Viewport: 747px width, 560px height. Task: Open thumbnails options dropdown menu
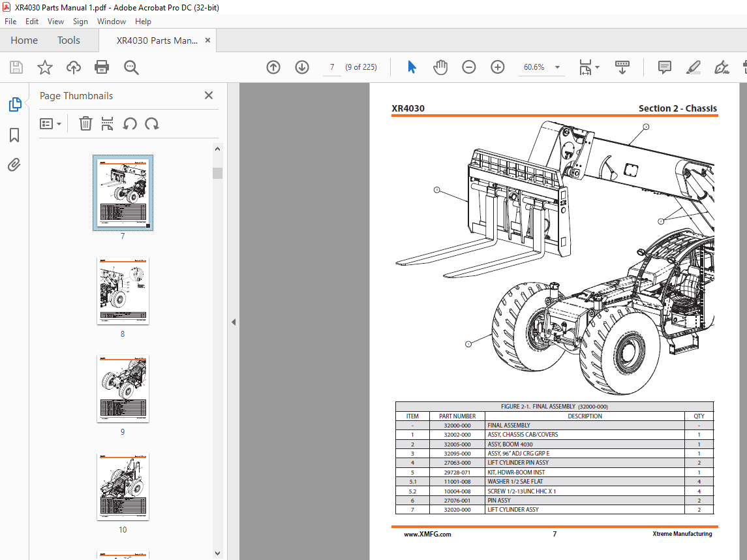point(50,124)
